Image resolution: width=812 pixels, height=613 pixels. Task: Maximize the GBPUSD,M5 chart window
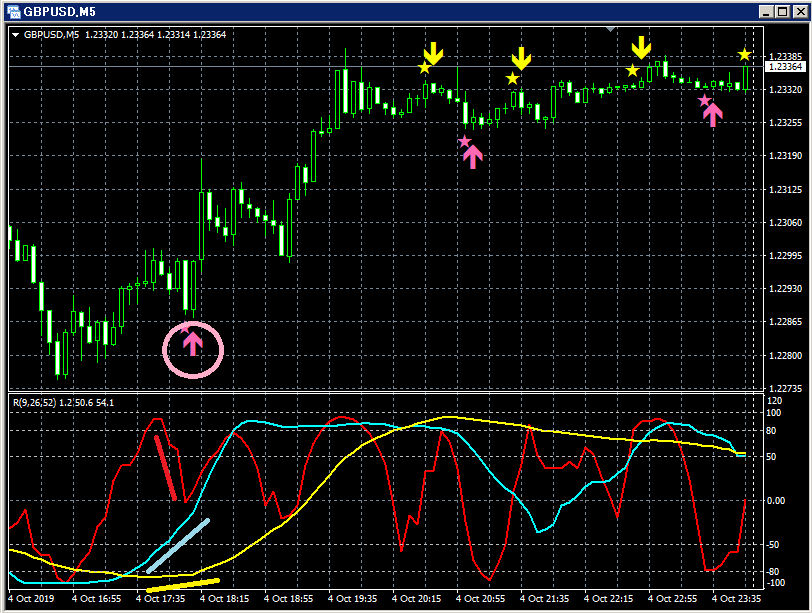[x=783, y=11]
